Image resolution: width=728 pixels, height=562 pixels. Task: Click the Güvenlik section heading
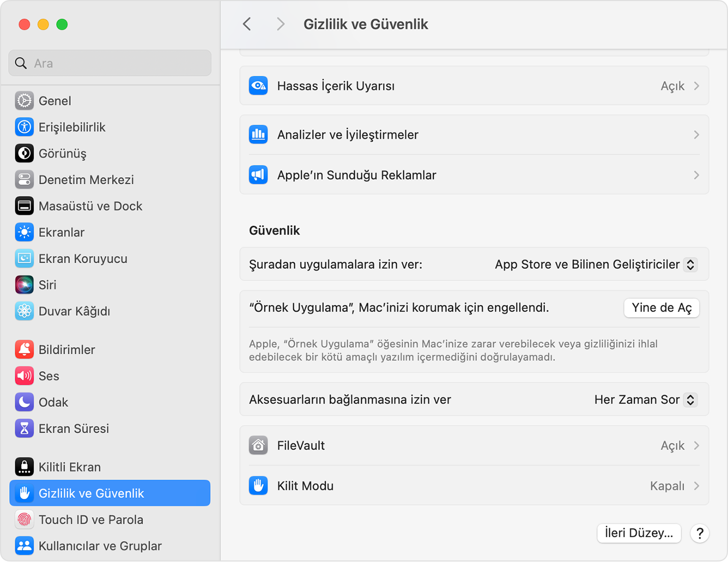point(274,231)
